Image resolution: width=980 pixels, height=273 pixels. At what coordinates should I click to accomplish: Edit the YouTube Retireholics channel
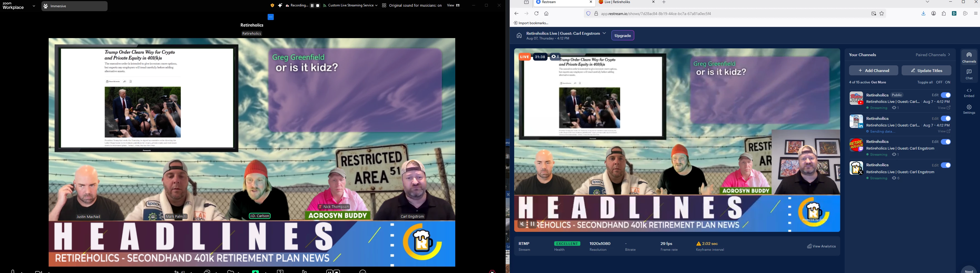click(x=935, y=95)
